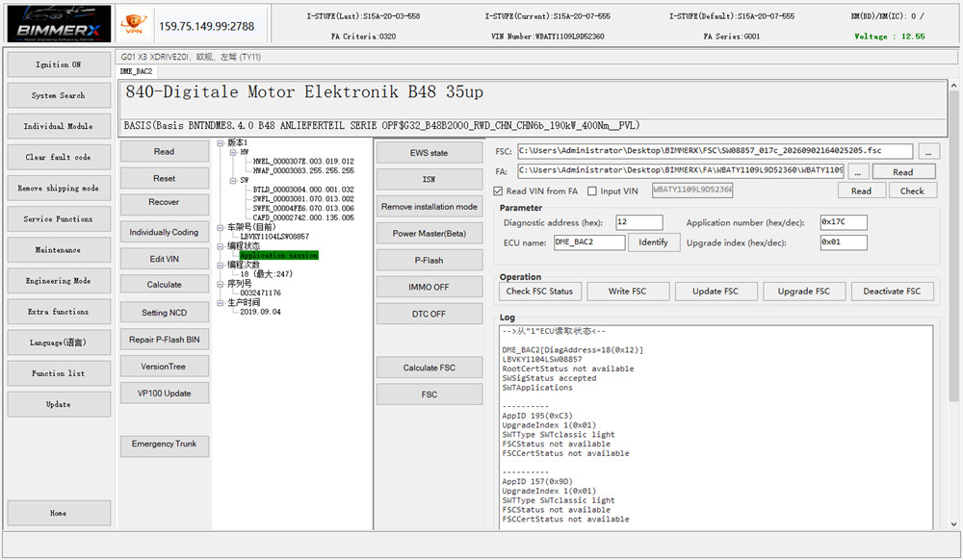Open Language(语言) settings
The height and width of the screenshot is (560, 963).
59,343
